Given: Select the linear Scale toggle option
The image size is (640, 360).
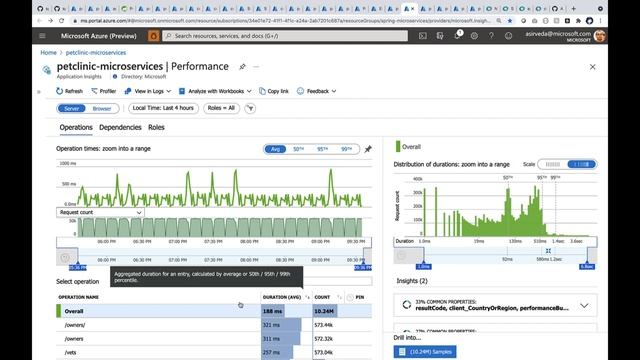Looking at the screenshot, I should [x=553, y=164].
